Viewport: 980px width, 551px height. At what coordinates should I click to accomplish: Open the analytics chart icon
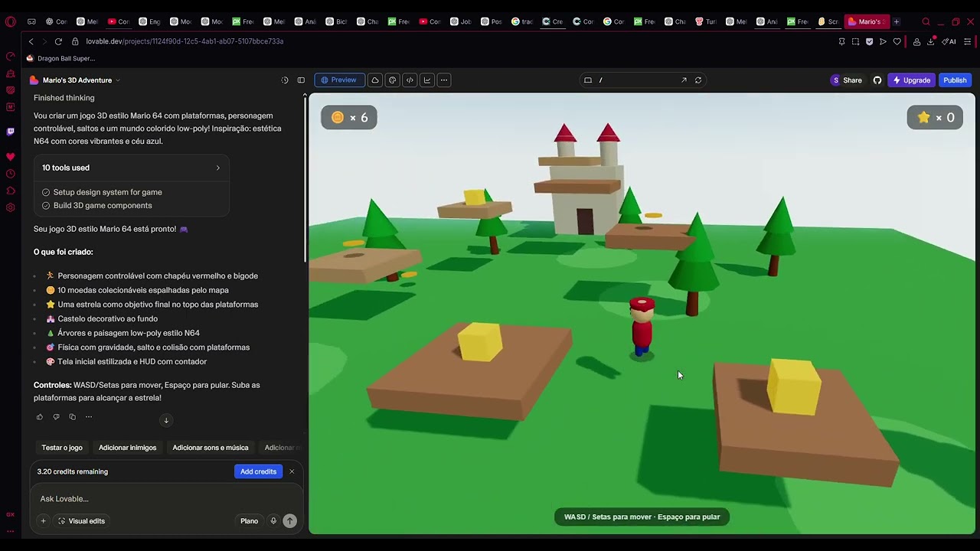pos(427,80)
